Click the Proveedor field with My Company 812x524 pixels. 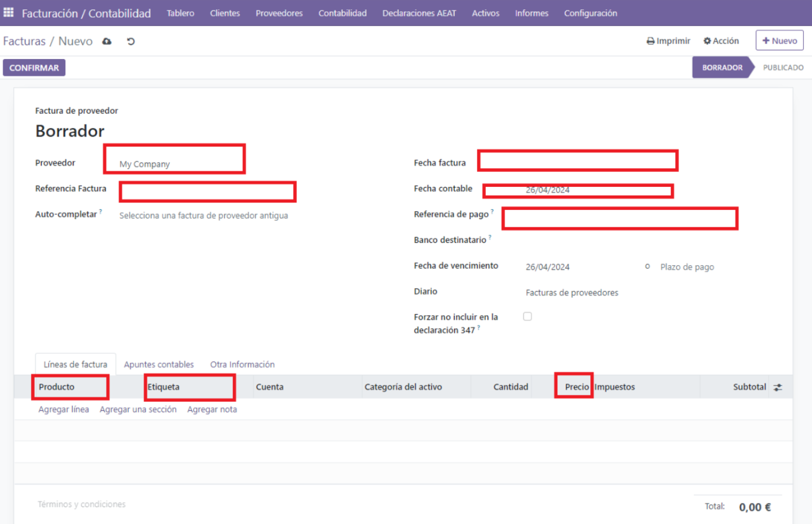click(175, 159)
